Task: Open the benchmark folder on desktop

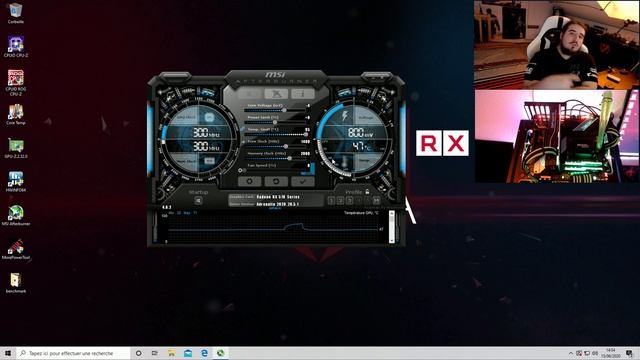Action: click(x=16, y=283)
